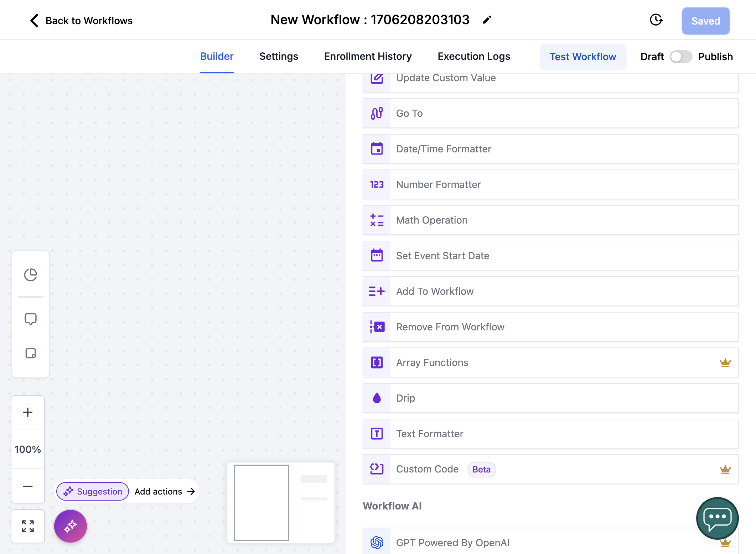Open the live chat support bubble
The width and height of the screenshot is (756, 554).
(x=717, y=518)
